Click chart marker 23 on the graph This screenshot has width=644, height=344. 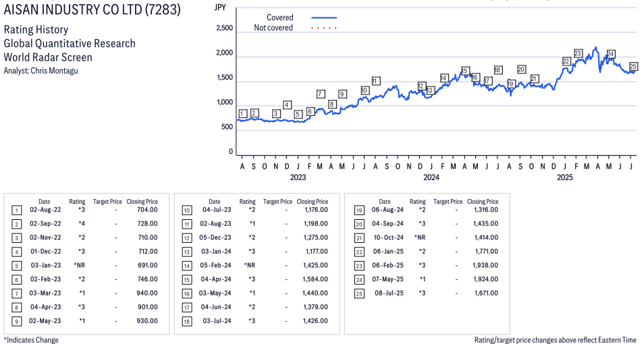pos(578,53)
